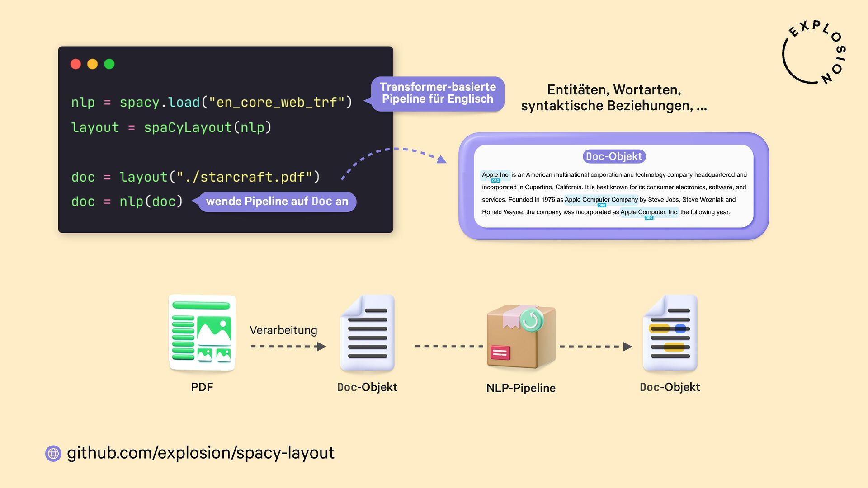
Task: Click the Explosion circular logo
Action: click(x=814, y=53)
